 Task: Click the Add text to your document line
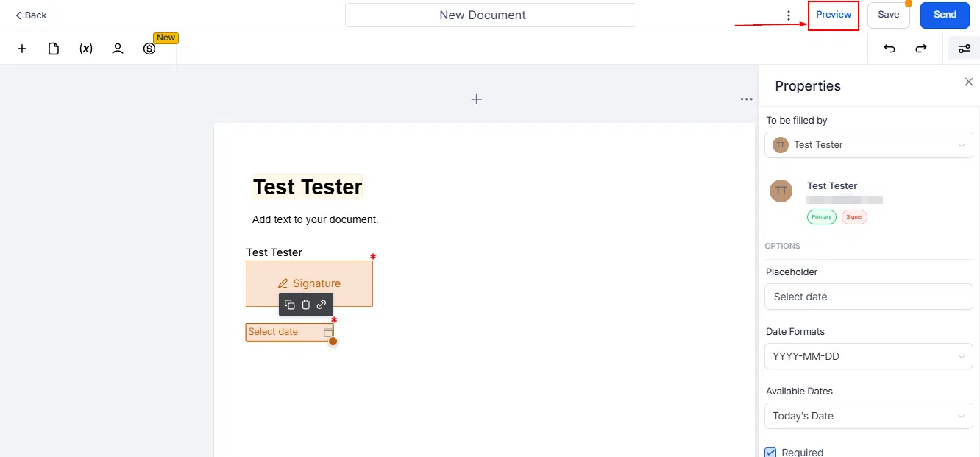(315, 219)
